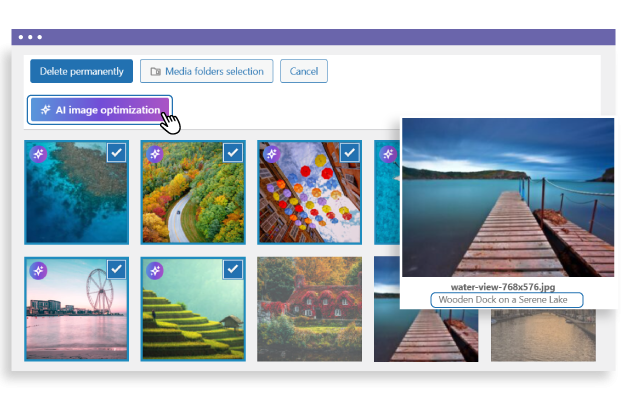Select the Ferris wheel waterfront thumbnail
The height and width of the screenshot is (400, 630).
(x=76, y=309)
